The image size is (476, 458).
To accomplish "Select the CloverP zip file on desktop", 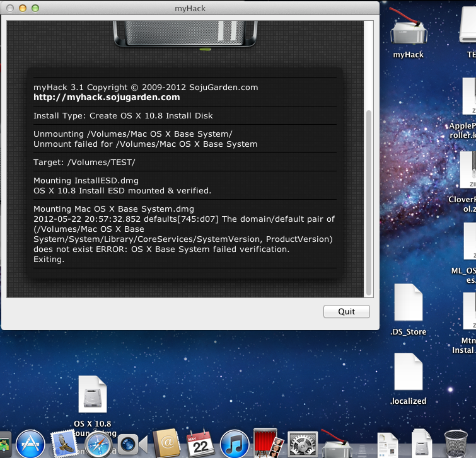I will 469,170.
